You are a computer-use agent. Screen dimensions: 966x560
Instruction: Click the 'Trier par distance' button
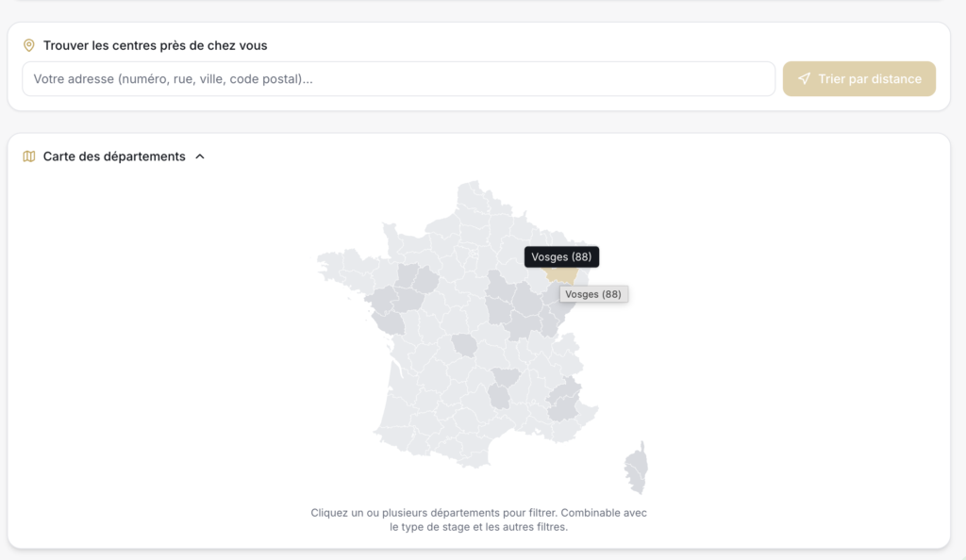(x=858, y=79)
